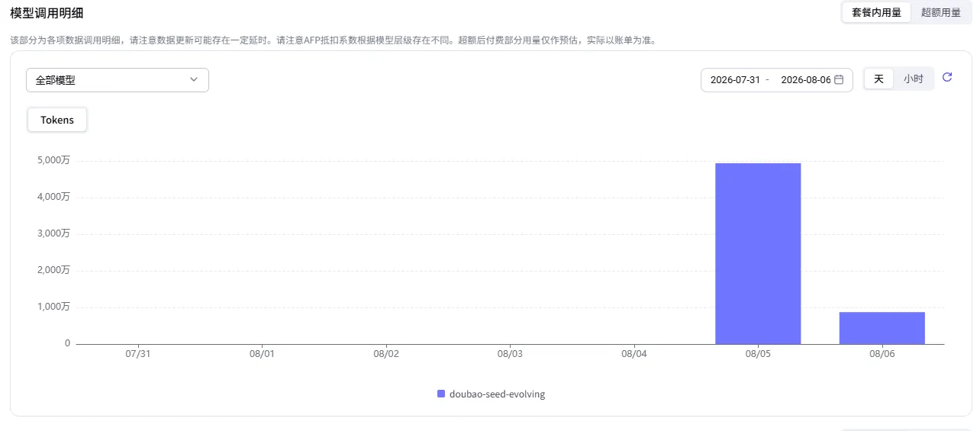Screen dimensions: 980x431
Task: Open the calendar icon in date range
Action: [839, 79]
